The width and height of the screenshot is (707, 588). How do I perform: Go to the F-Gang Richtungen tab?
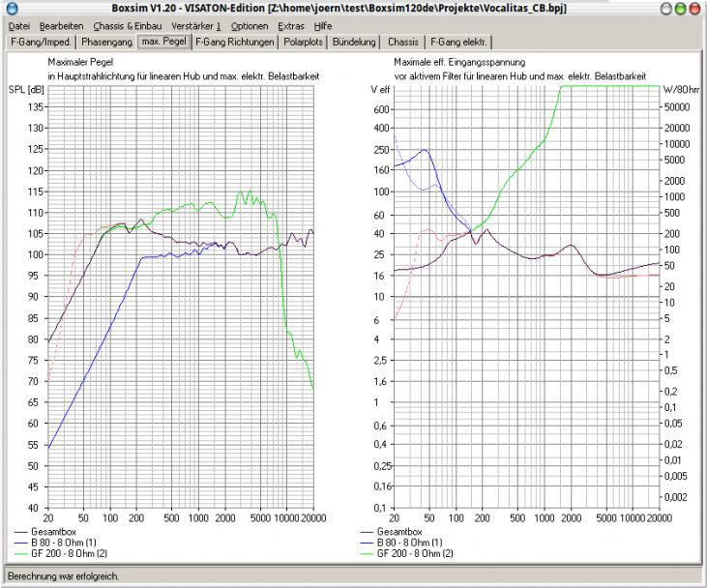tap(235, 43)
